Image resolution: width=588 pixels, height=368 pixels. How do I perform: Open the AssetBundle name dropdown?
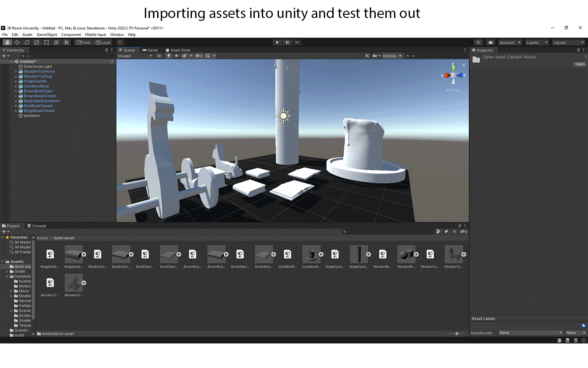click(531, 333)
